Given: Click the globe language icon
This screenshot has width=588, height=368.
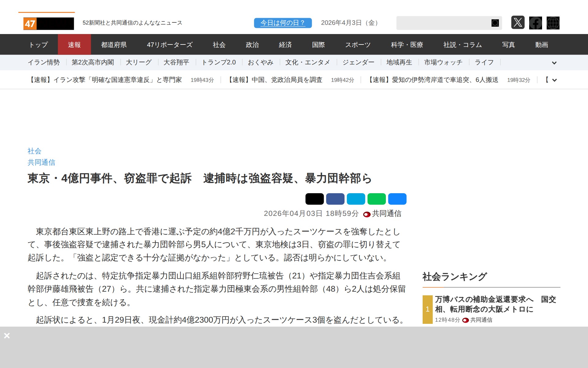Looking at the screenshot, I should 553,23.
